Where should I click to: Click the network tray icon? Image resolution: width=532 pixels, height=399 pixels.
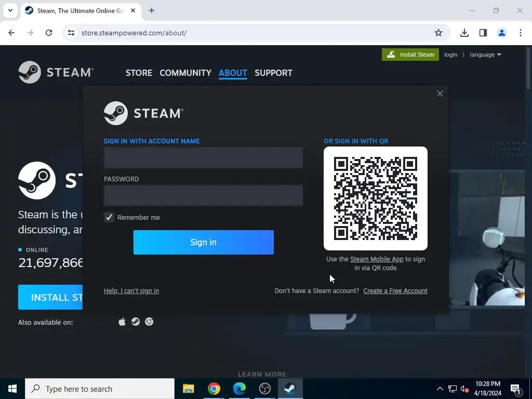[x=453, y=389]
